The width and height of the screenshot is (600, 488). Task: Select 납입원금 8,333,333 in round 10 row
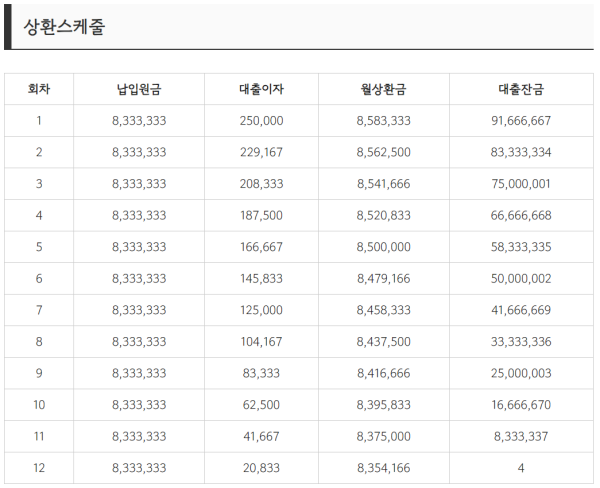point(139,405)
